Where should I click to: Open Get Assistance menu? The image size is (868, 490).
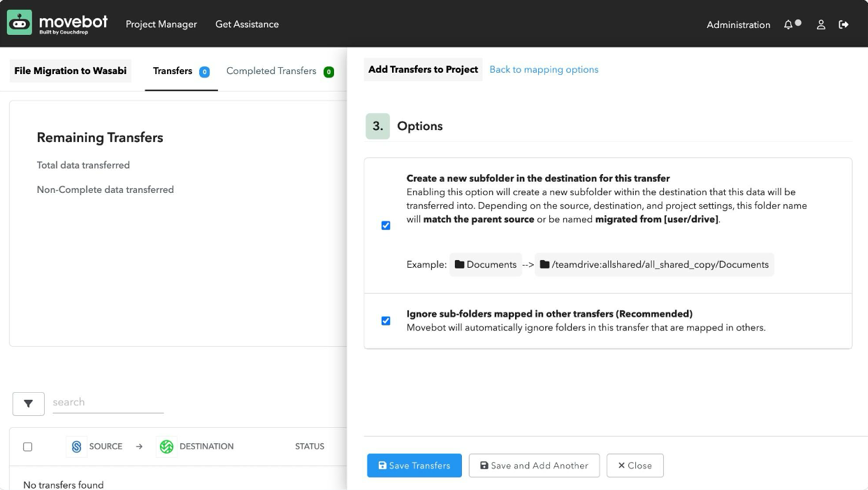(247, 24)
